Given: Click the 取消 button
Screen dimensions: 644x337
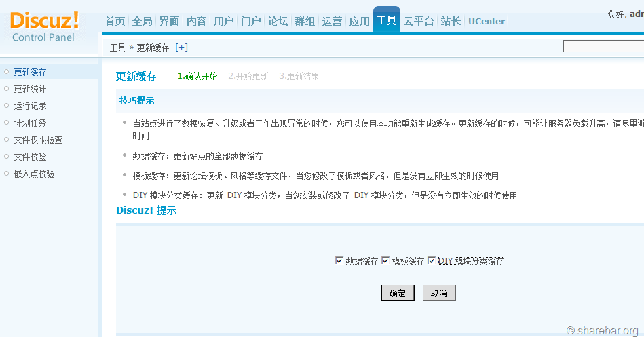Looking at the screenshot, I should tap(439, 293).
